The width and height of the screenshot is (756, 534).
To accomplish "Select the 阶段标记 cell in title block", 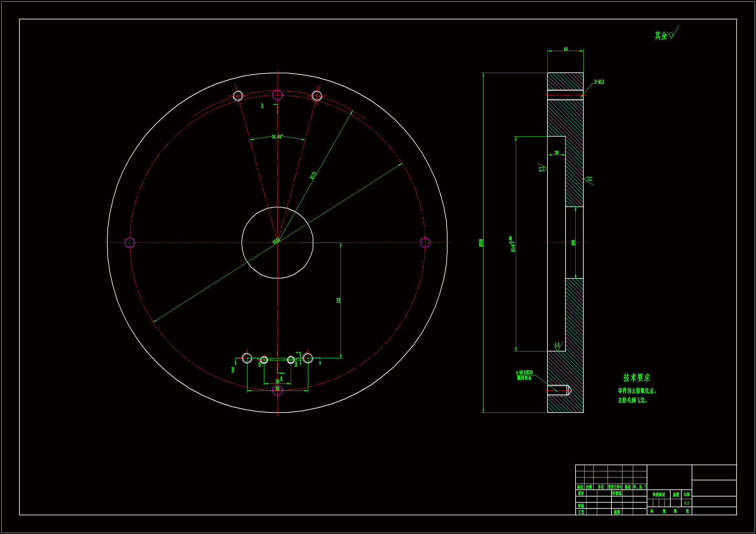I will coord(659,495).
